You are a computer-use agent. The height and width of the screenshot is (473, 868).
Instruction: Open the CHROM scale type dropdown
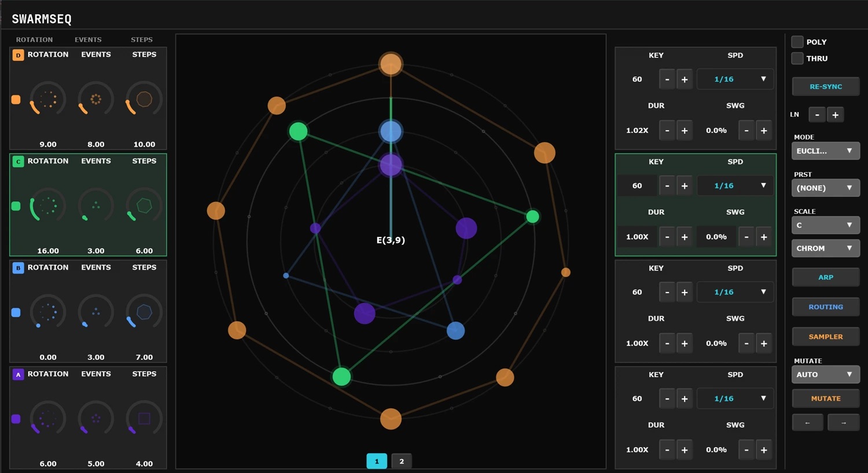(x=825, y=248)
